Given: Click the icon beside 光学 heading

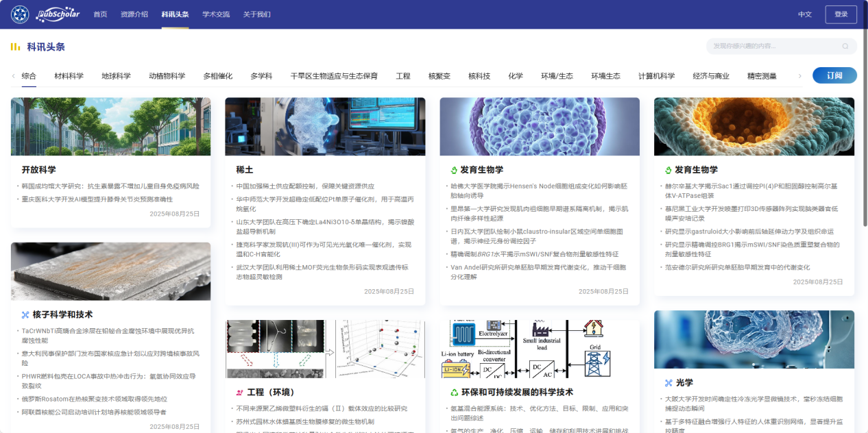Looking at the screenshot, I should [668, 383].
